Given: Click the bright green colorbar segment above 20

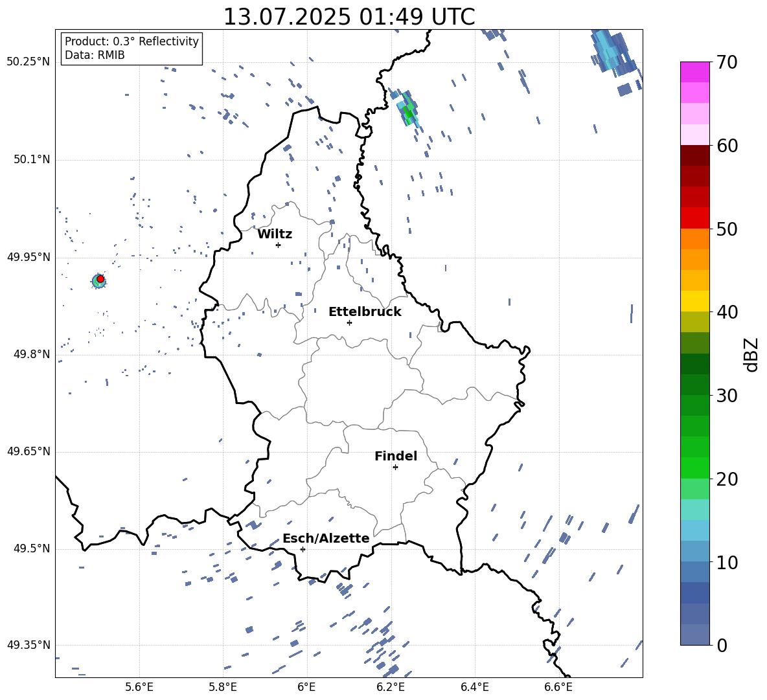Looking at the screenshot, I should (x=695, y=468).
